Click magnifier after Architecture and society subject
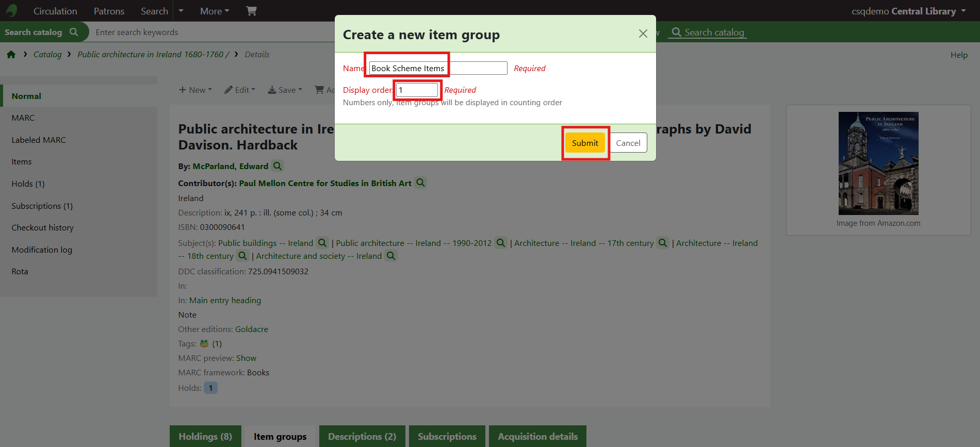Viewport: 980px width, 447px height. point(391,256)
